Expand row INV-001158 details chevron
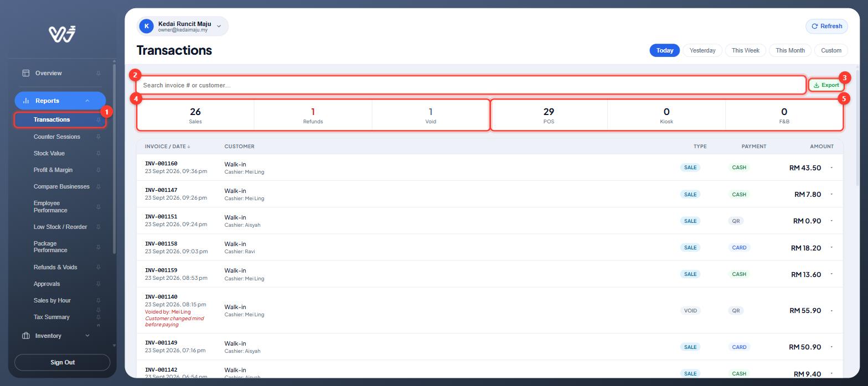 [x=831, y=247]
